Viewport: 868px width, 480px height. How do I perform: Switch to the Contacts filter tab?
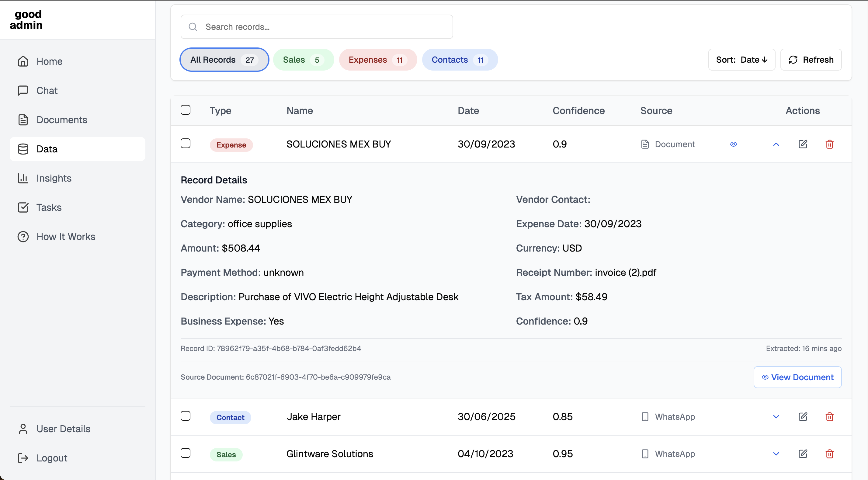[x=459, y=60]
